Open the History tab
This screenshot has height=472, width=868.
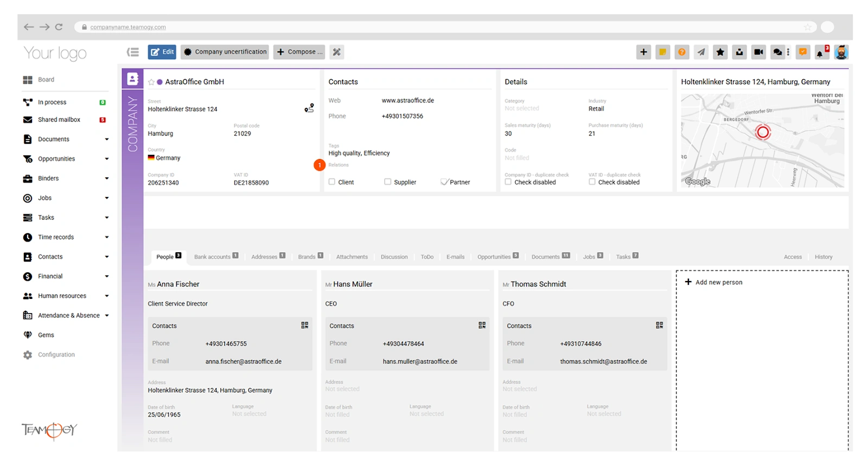(823, 257)
